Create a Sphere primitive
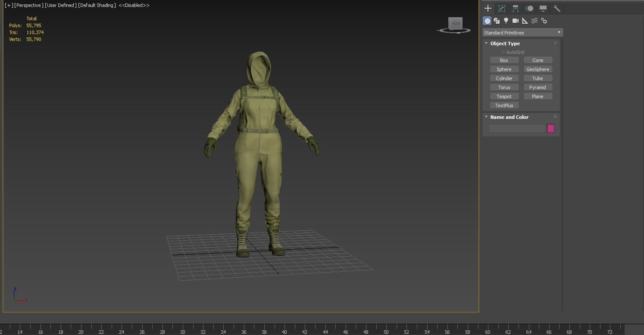 click(504, 69)
